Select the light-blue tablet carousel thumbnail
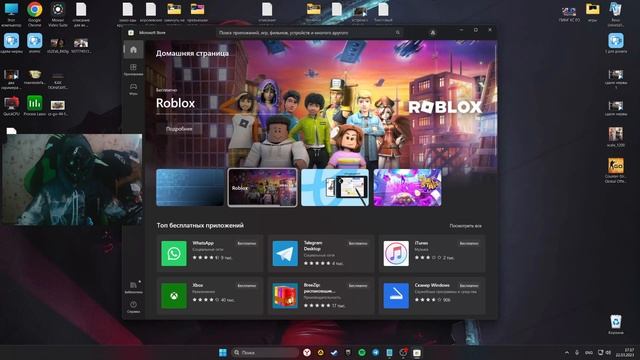 click(x=335, y=187)
